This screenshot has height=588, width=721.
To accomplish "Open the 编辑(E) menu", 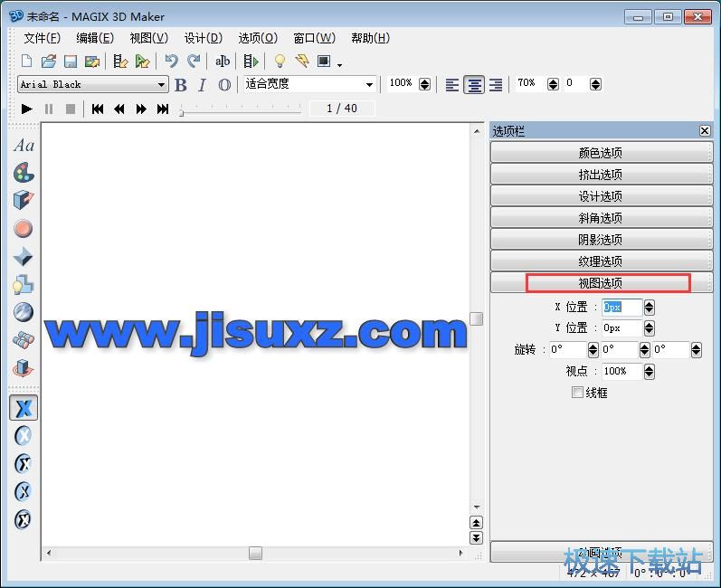I will coord(95,38).
